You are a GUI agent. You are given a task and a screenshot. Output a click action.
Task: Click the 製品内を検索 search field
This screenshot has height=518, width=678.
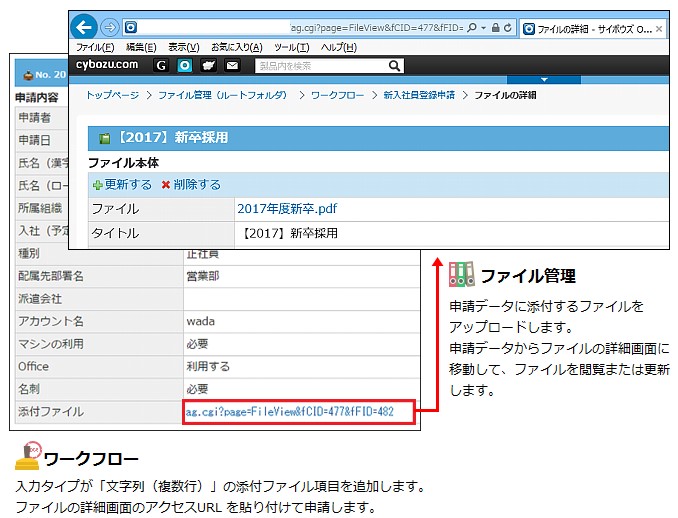(x=321, y=66)
